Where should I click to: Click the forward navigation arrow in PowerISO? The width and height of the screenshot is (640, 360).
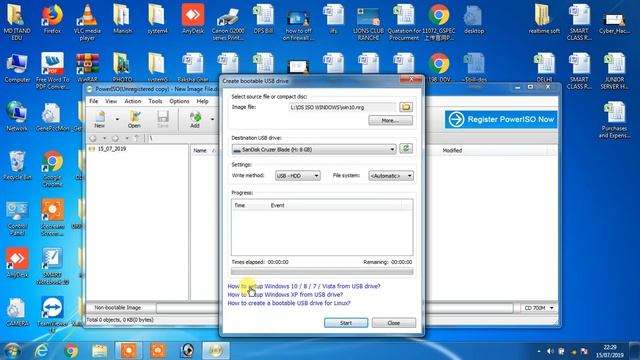tap(115, 138)
